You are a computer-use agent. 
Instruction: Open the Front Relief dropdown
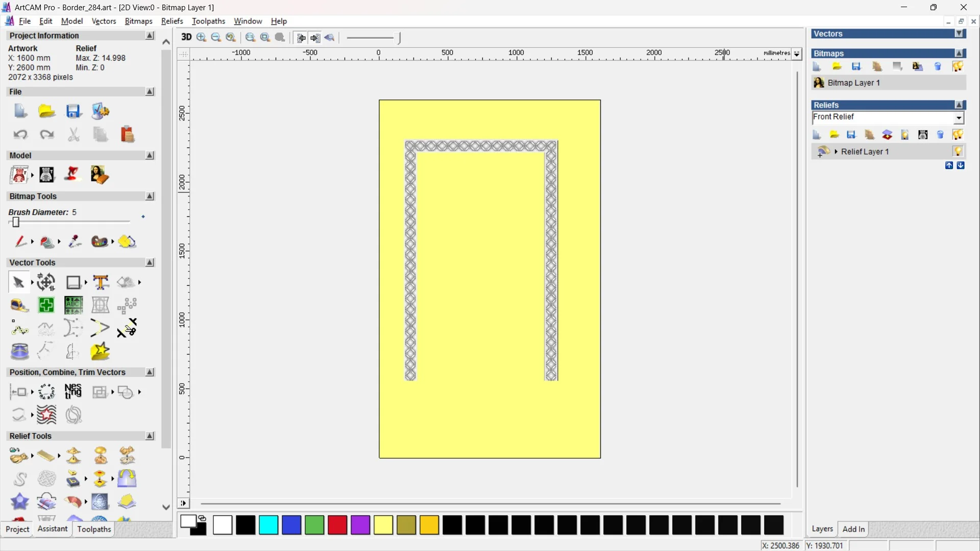pyautogui.click(x=959, y=118)
